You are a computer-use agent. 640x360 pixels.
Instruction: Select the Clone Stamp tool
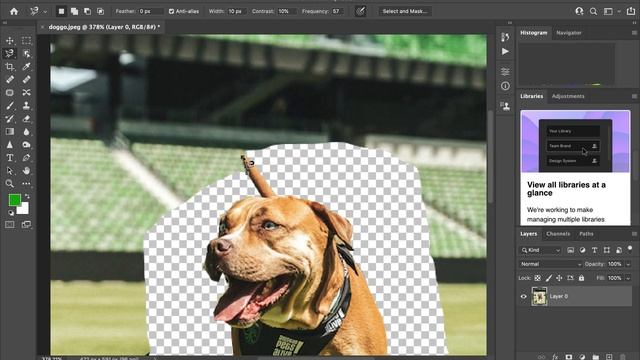[27, 106]
